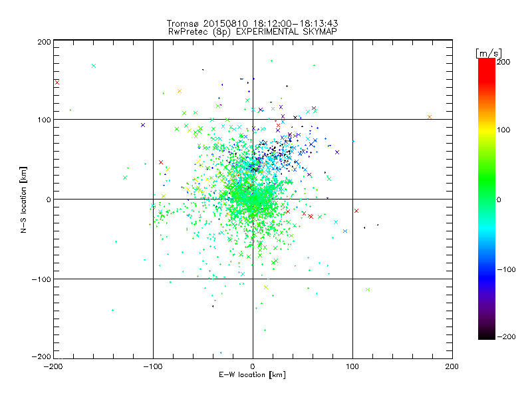This screenshot has width=532, height=399.
Task: Click the title line 'Tromsø 20150810 18:12:00-18:13:43'
Action: tap(252, 23)
